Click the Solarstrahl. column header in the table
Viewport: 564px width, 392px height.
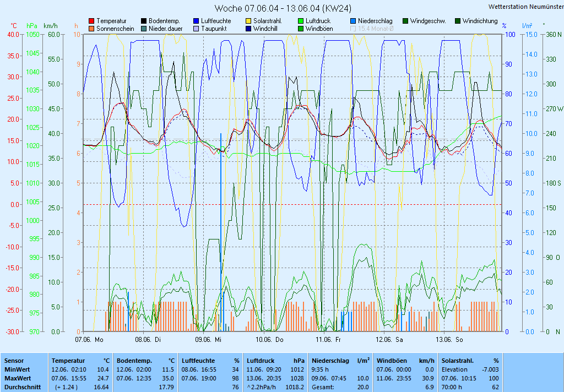coord(458,361)
